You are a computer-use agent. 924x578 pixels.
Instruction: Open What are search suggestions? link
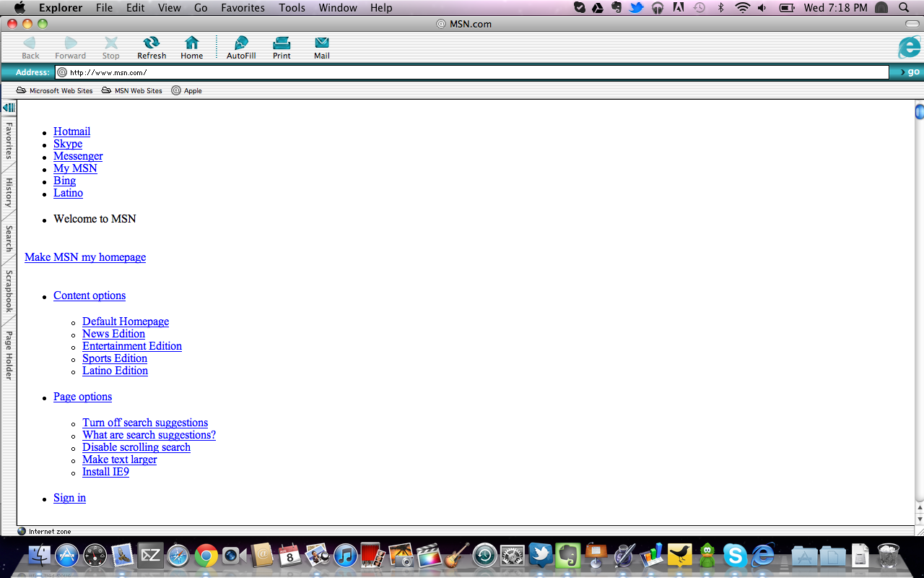point(149,435)
